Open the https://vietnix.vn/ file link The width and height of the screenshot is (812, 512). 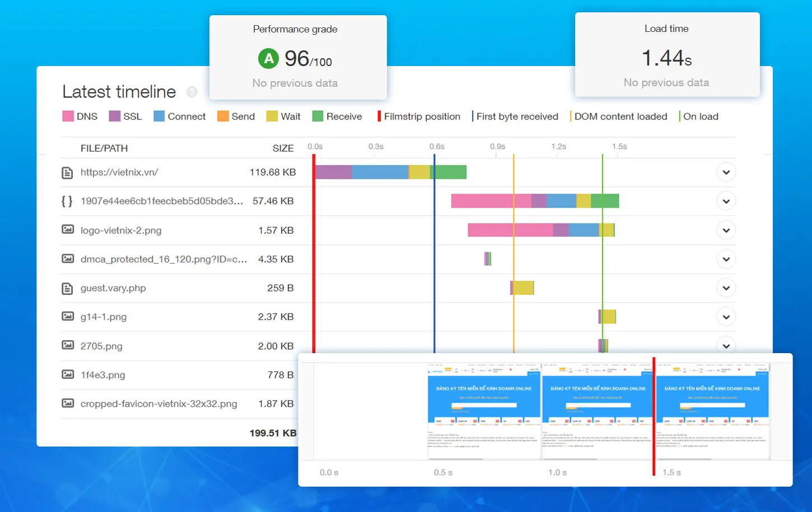point(119,172)
